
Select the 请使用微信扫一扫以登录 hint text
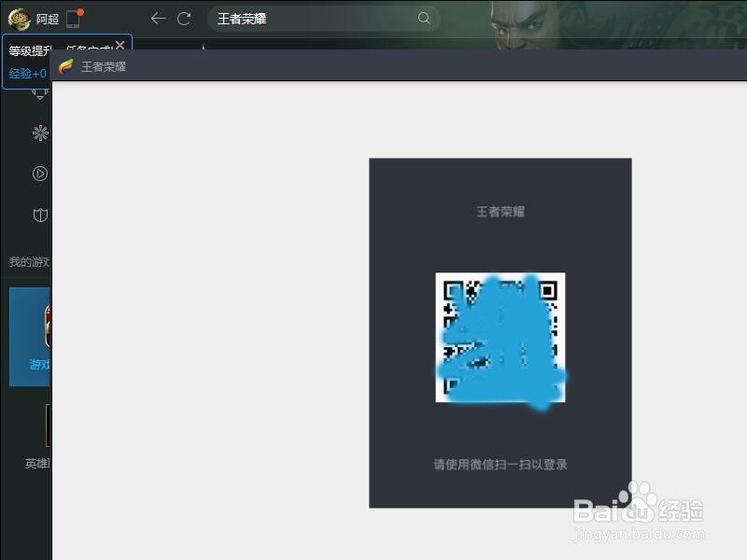click(x=500, y=464)
